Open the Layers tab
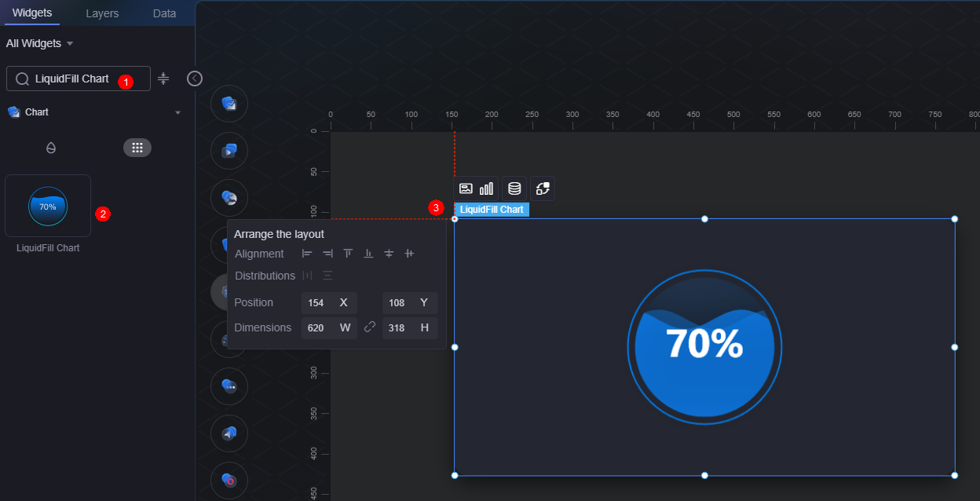 (x=102, y=13)
